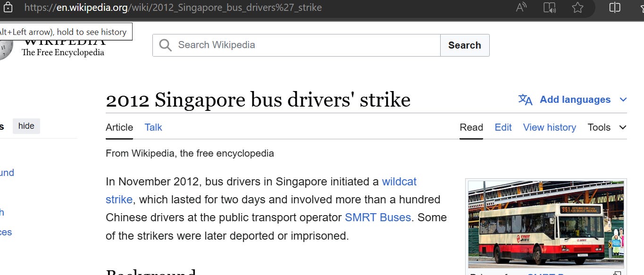The image size is (644, 275).
Task: Open the Talk tab
Action: (x=153, y=127)
